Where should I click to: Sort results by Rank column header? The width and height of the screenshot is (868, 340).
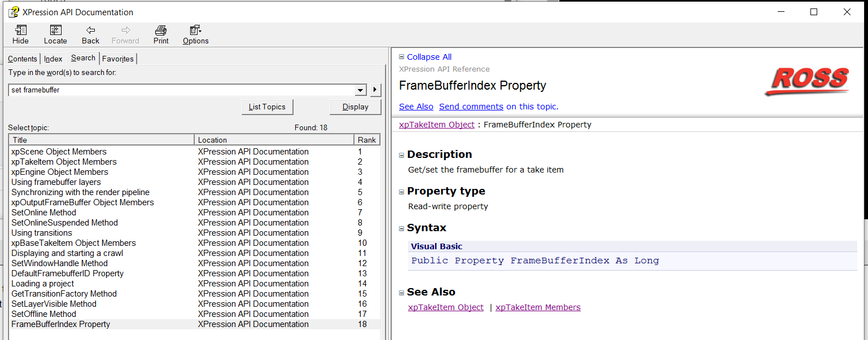(x=367, y=140)
